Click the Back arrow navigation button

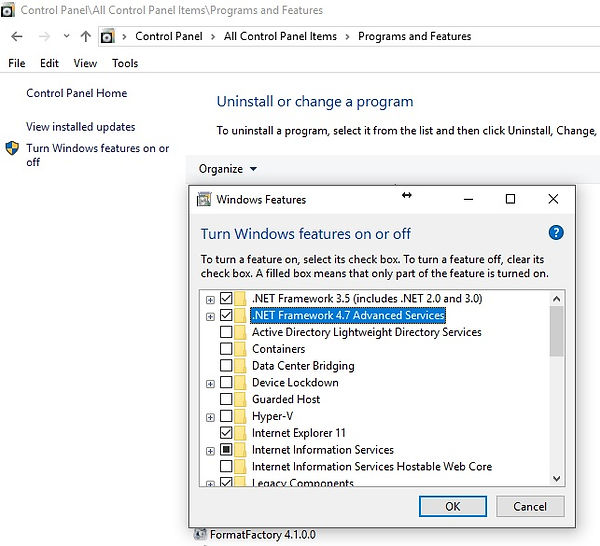click(x=17, y=37)
